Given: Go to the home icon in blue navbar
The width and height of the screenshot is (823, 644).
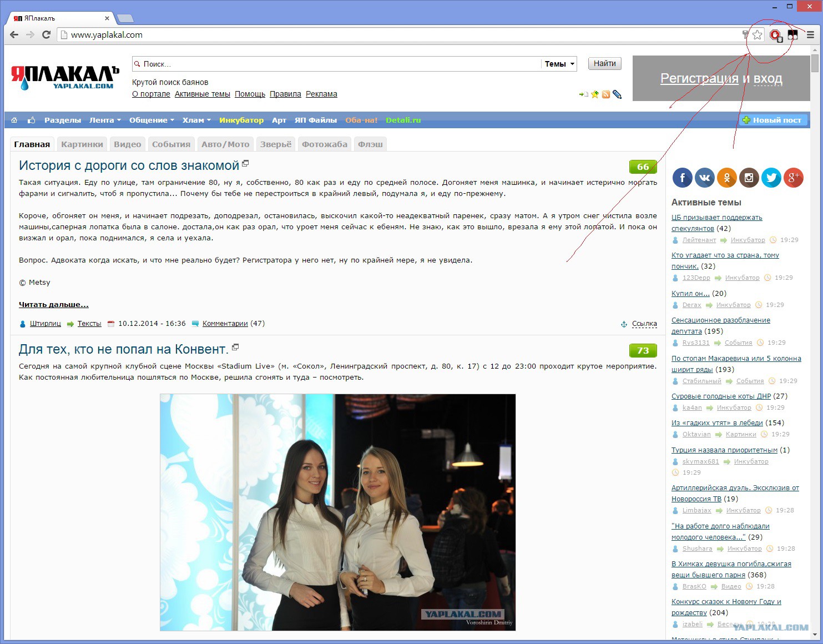Looking at the screenshot, I should [14, 120].
